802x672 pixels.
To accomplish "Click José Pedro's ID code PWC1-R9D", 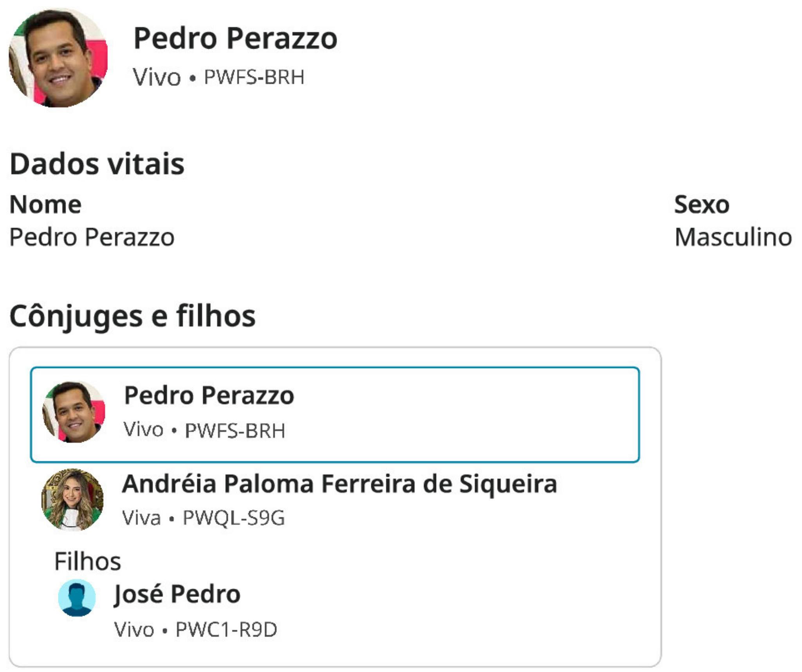I will [x=226, y=630].
